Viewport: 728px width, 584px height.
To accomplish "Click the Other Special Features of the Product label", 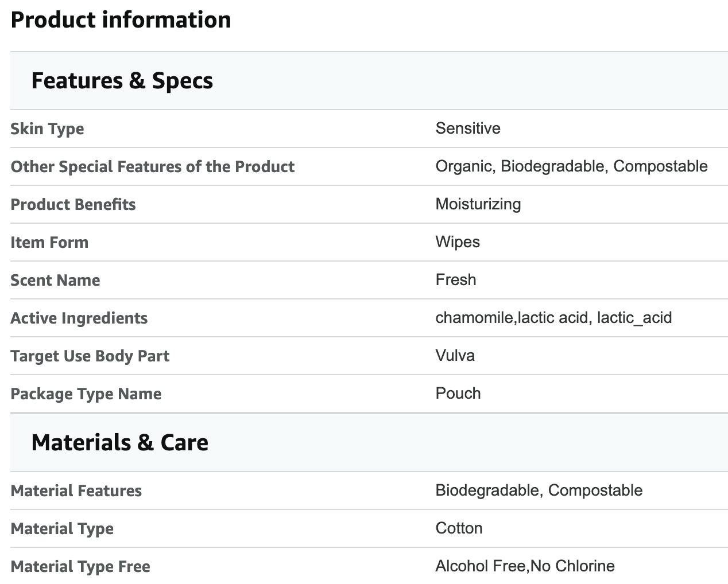I will [153, 166].
